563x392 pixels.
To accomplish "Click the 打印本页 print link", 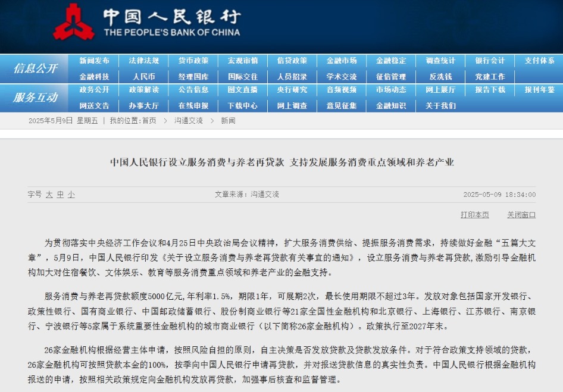I will click(474, 215).
